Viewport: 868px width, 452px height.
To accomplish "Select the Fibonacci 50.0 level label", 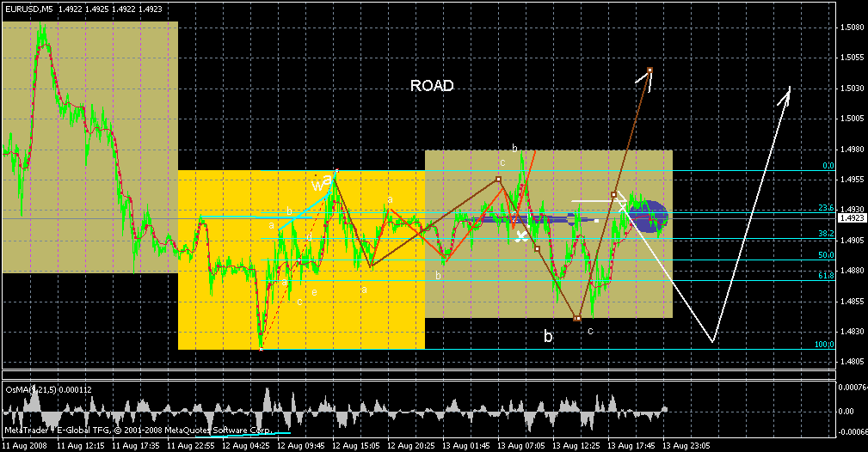I will coord(827,255).
